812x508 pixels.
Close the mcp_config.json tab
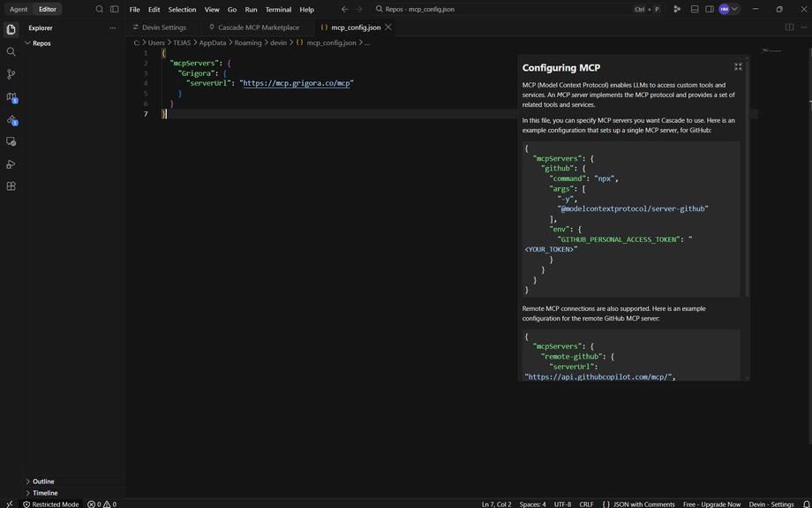pyautogui.click(x=388, y=27)
